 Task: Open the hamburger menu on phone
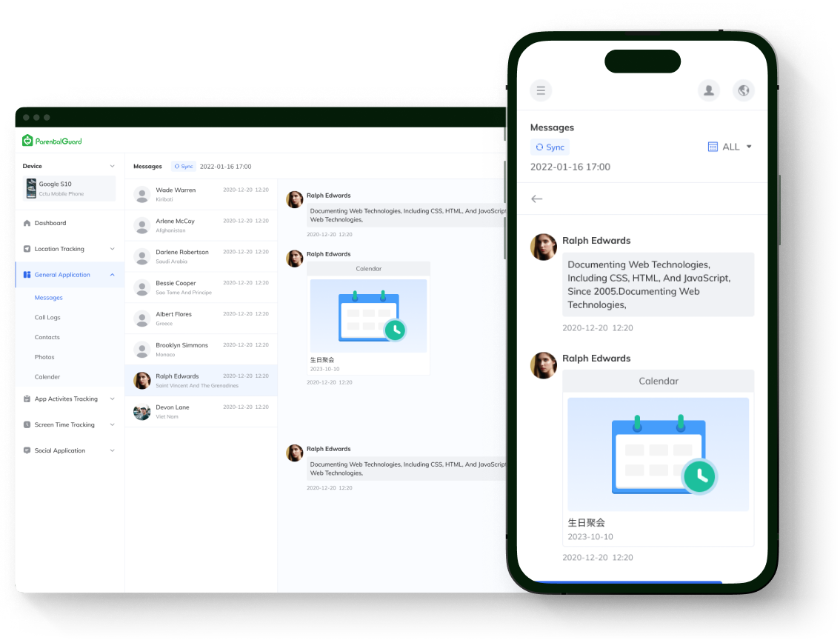(x=541, y=90)
